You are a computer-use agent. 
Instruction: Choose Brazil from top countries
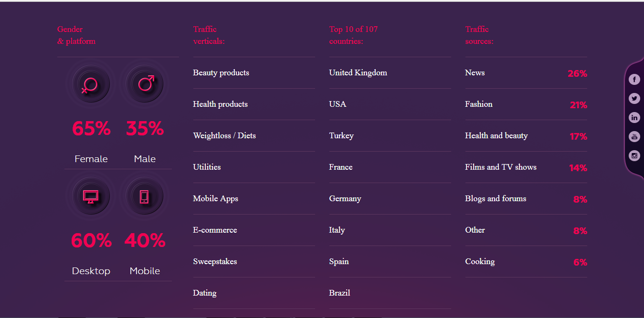[x=339, y=293]
